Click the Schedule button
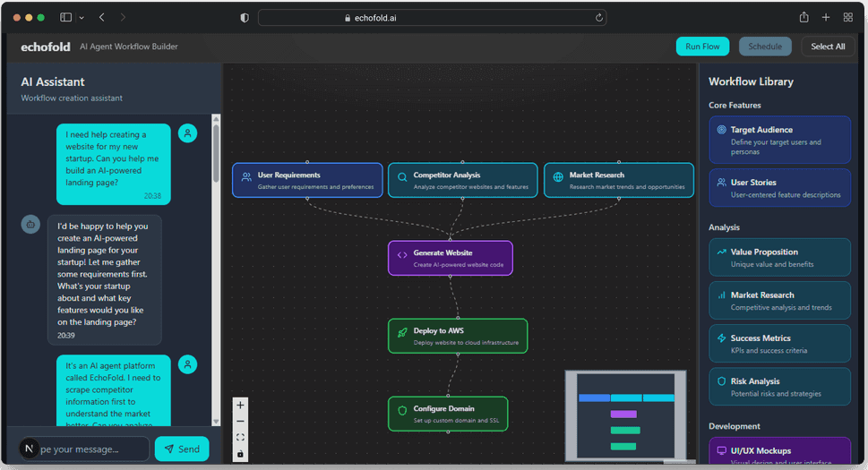 765,47
